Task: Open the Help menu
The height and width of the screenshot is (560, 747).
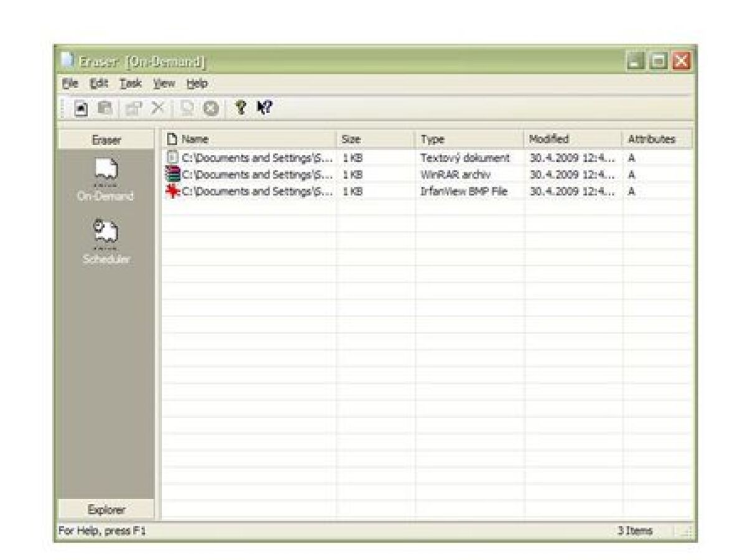Action: click(197, 83)
